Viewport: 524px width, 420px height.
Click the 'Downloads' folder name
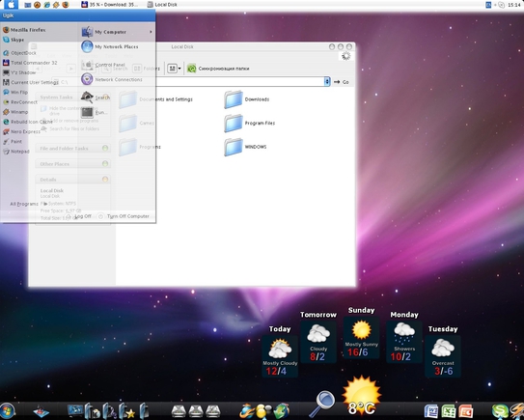(257, 99)
